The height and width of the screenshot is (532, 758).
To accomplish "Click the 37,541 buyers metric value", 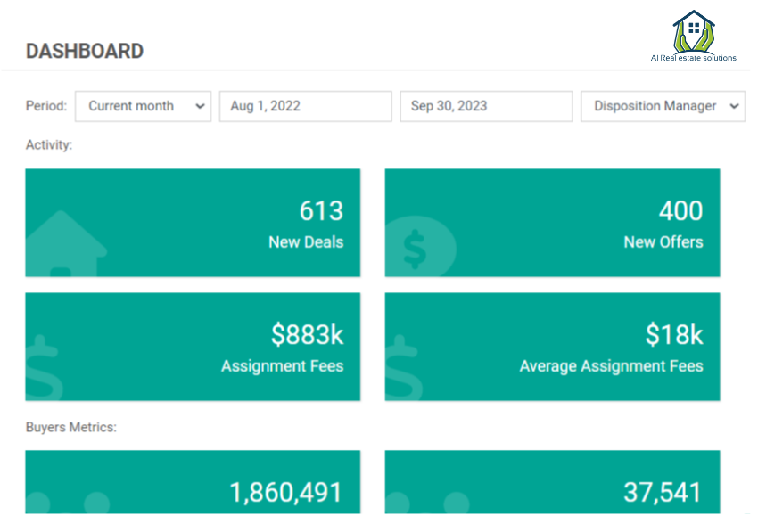I will click(x=662, y=493).
